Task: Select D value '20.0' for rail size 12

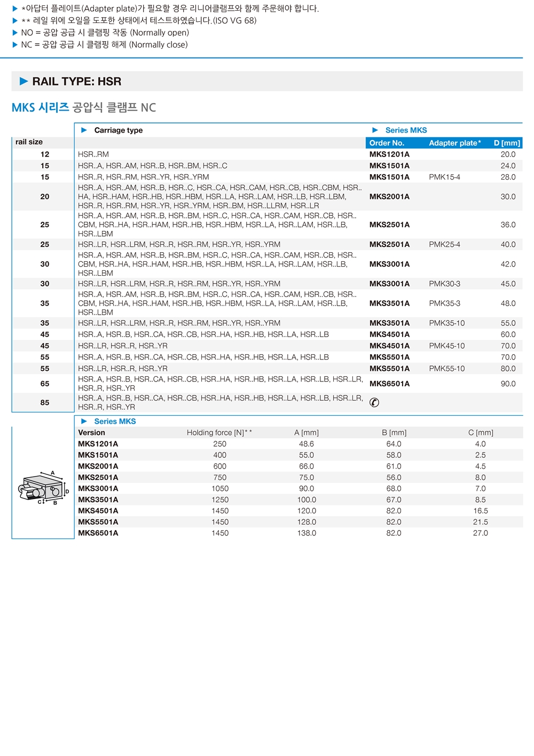Action: pos(508,154)
